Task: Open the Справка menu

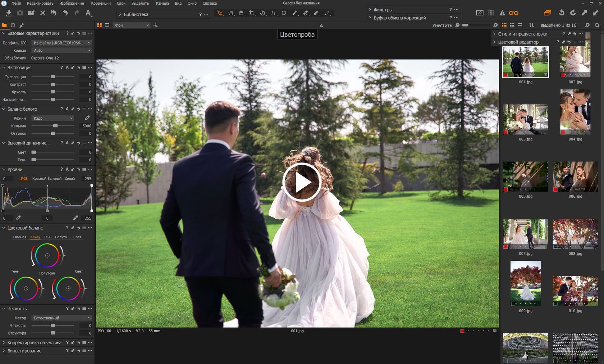Action: [210, 3]
